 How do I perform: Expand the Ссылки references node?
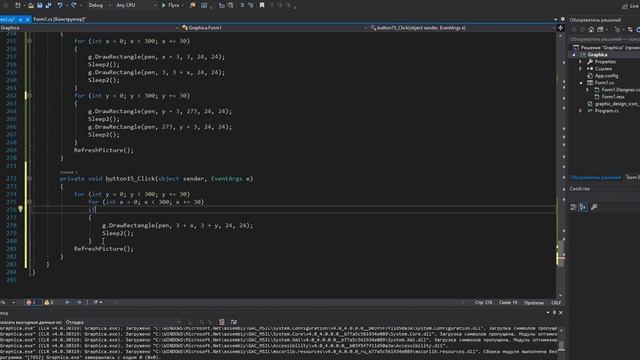coord(581,69)
